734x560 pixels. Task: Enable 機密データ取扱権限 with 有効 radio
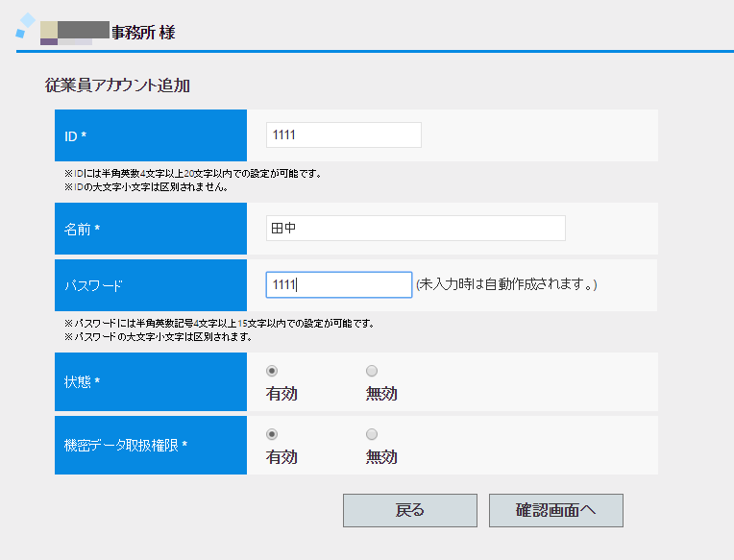(272, 434)
